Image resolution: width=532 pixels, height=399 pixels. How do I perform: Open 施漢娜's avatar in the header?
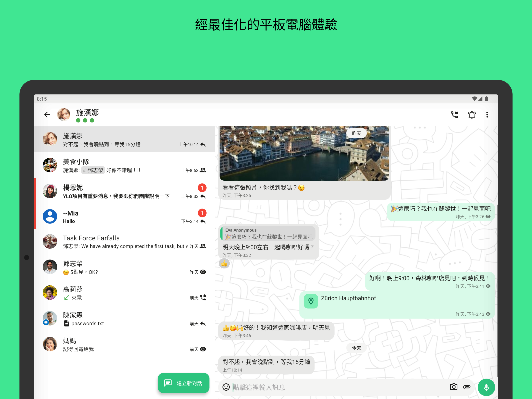click(x=64, y=114)
